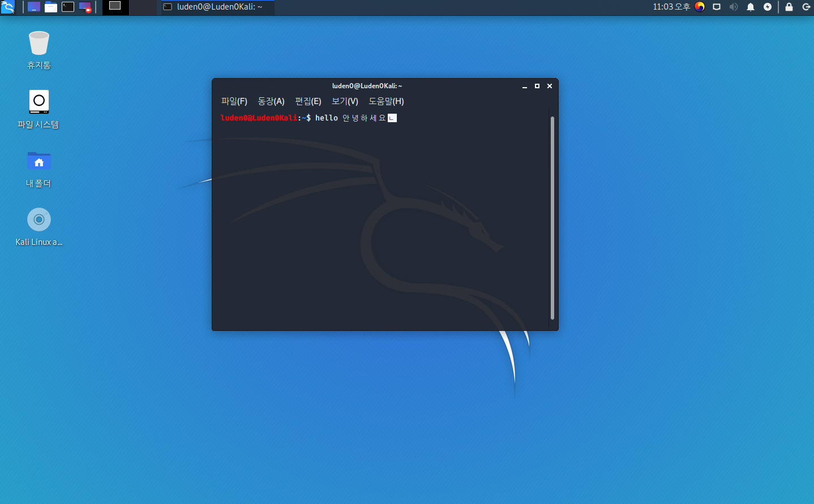The image size is (814, 504).
Task: Select the second workspace in switcher
Action: [143, 7]
